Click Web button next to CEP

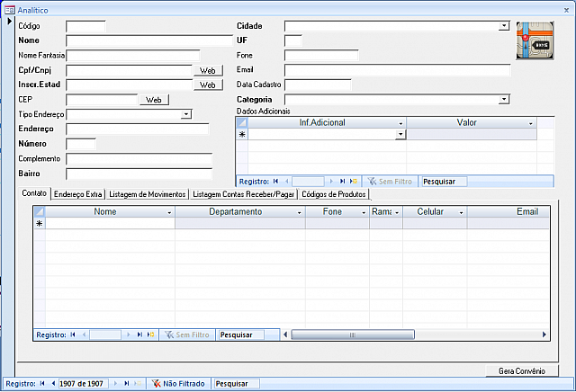[154, 100]
